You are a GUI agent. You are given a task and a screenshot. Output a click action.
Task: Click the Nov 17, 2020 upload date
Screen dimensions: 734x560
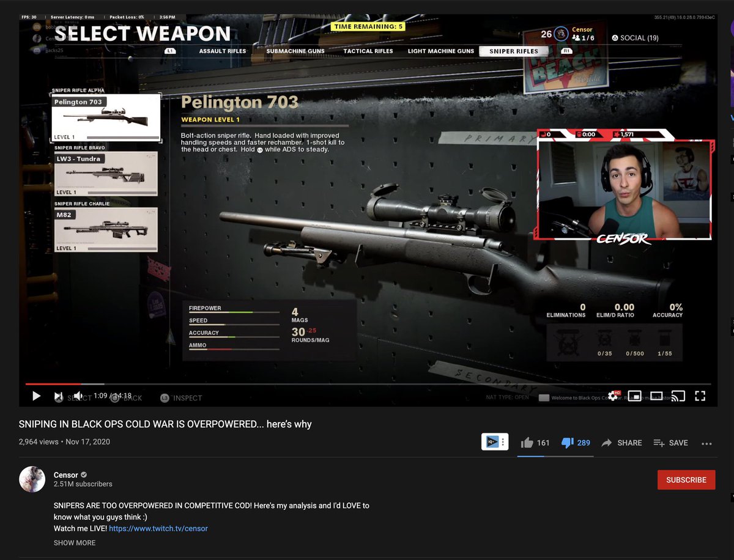click(x=87, y=442)
